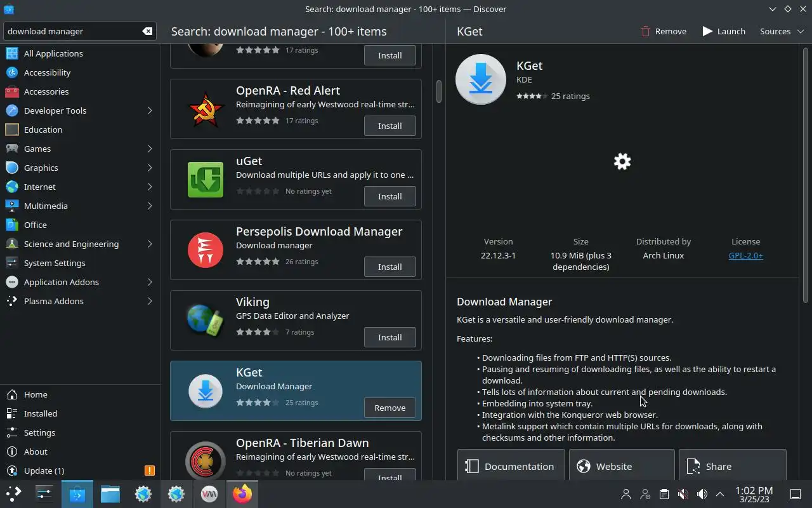
Task: Click the uGet app icon
Action: pyautogui.click(x=206, y=180)
